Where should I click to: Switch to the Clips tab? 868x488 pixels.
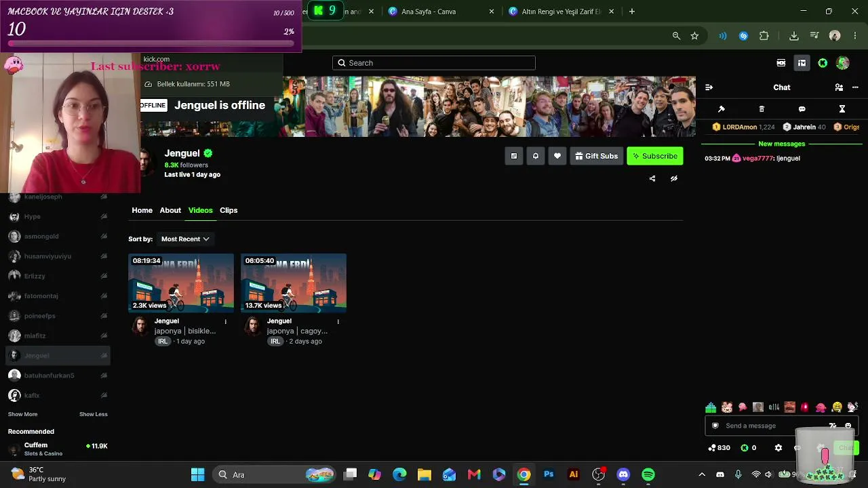click(x=229, y=210)
